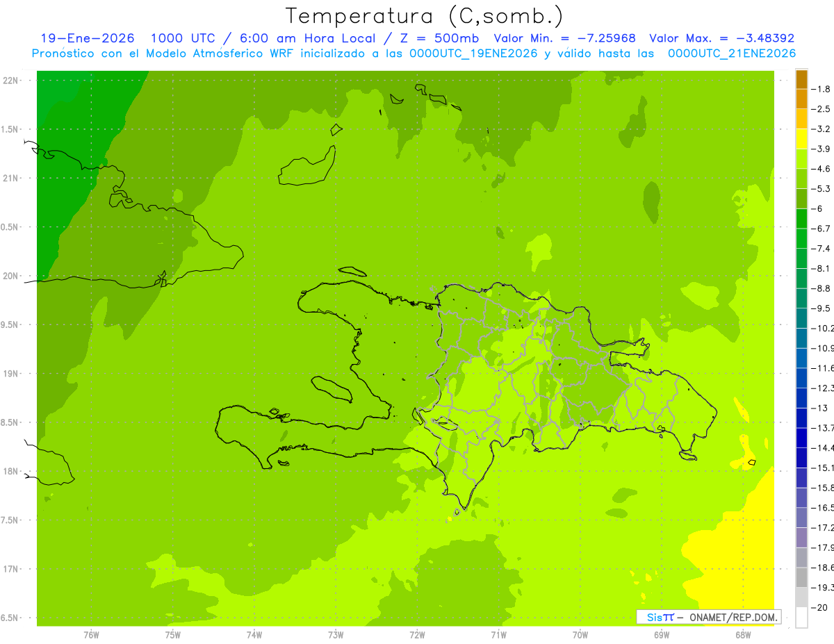Click the 'Z = 500mb' level label
Screen dimensions: 834x644
(441, 38)
